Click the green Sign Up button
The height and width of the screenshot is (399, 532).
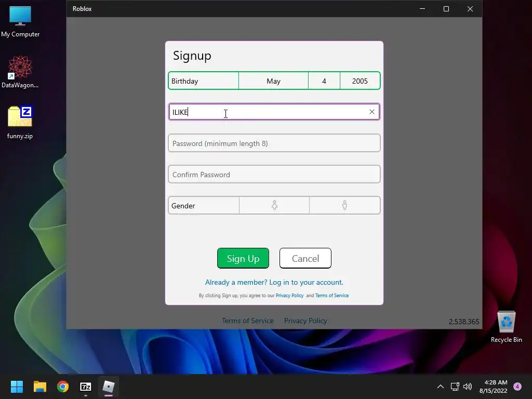pyautogui.click(x=243, y=258)
